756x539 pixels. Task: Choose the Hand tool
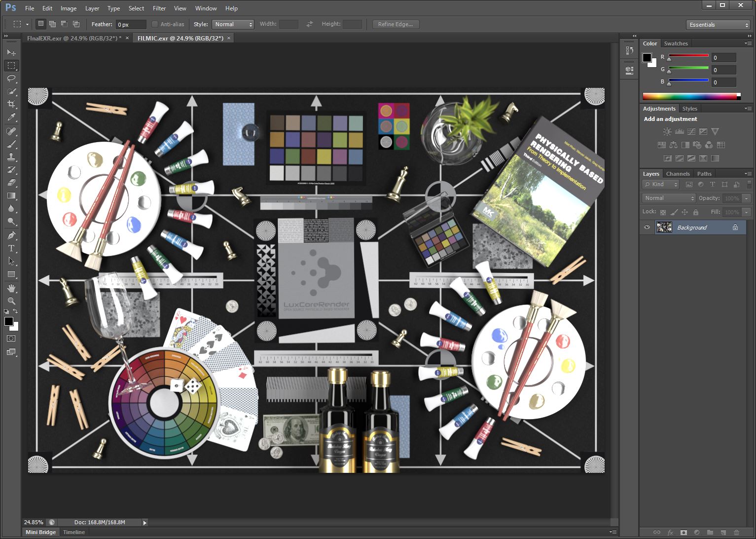(x=11, y=288)
